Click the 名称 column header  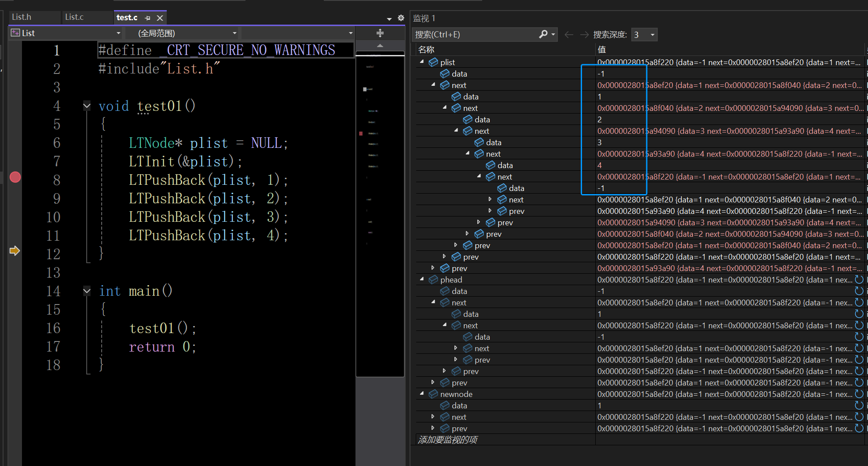pos(505,50)
